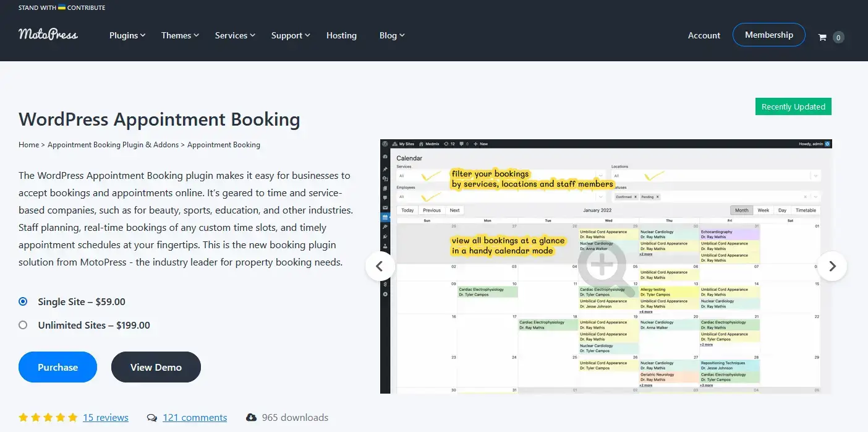Viewport: 868px width, 432px height.
Task: Show next screenshot with right arrow
Action: click(832, 266)
